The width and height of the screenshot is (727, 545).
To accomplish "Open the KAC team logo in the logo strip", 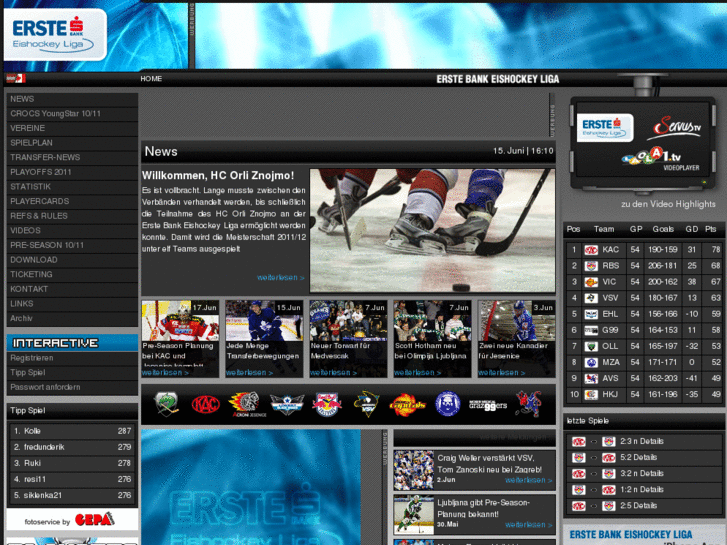I will (x=205, y=404).
